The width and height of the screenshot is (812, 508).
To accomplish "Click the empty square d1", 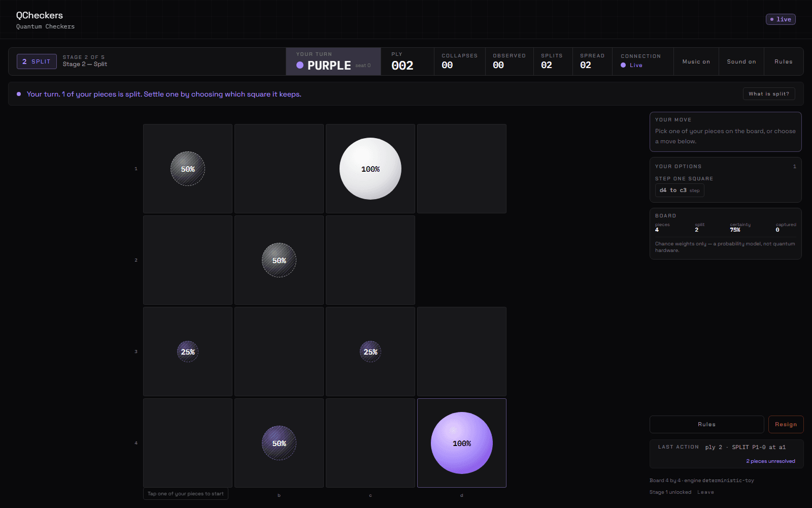I will point(462,169).
